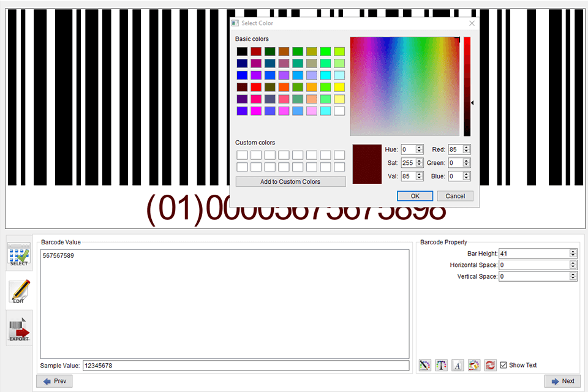The height and width of the screenshot is (392, 588).
Task: Pick the black swatch in Basic colors
Action: (242, 51)
